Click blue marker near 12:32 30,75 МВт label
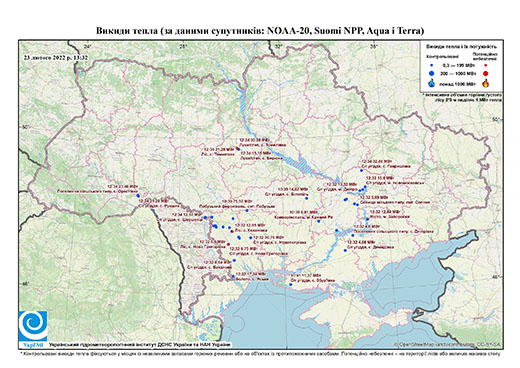 pyautogui.click(x=251, y=238)
